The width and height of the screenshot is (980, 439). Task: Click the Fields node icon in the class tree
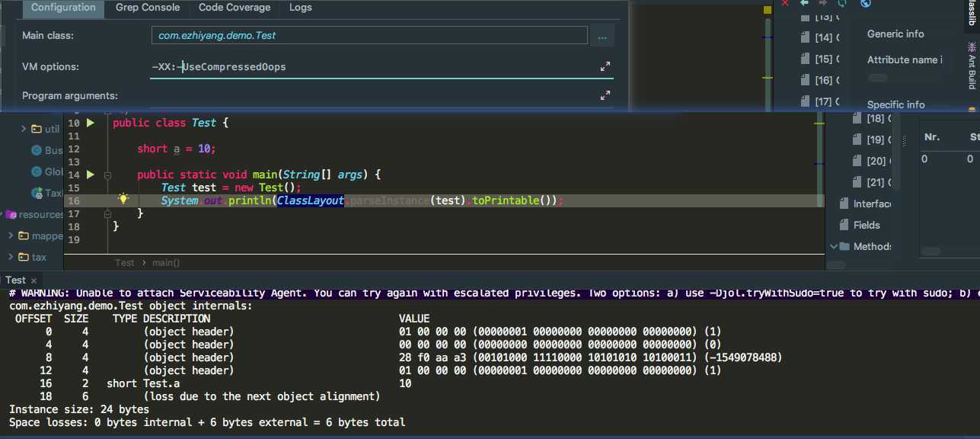(x=844, y=225)
